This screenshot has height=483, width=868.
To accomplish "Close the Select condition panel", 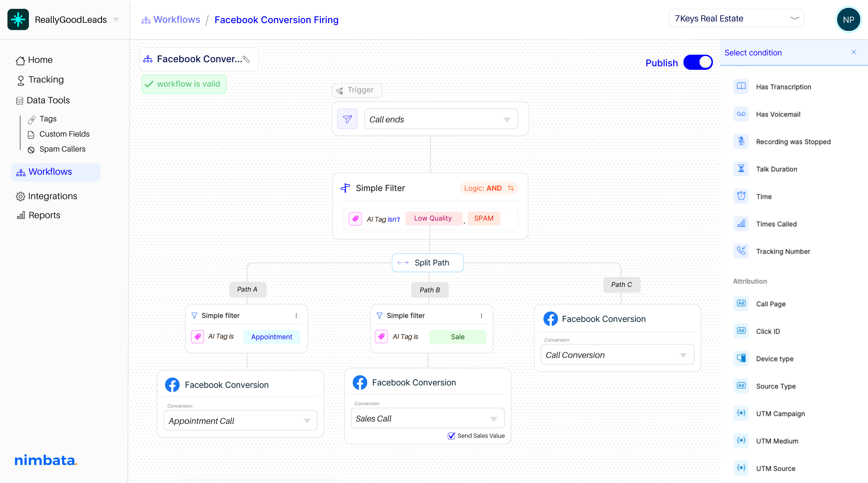I will point(853,52).
